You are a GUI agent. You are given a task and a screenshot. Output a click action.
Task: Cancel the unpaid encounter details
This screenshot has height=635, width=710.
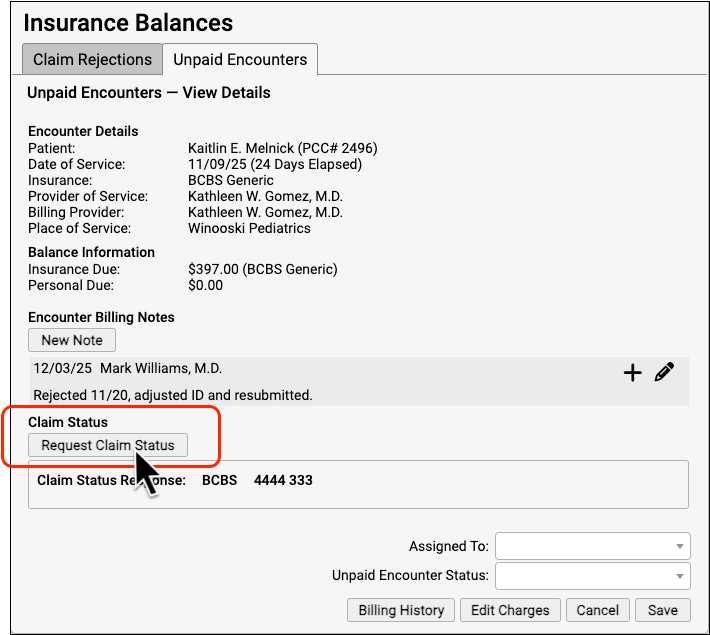coord(598,610)
